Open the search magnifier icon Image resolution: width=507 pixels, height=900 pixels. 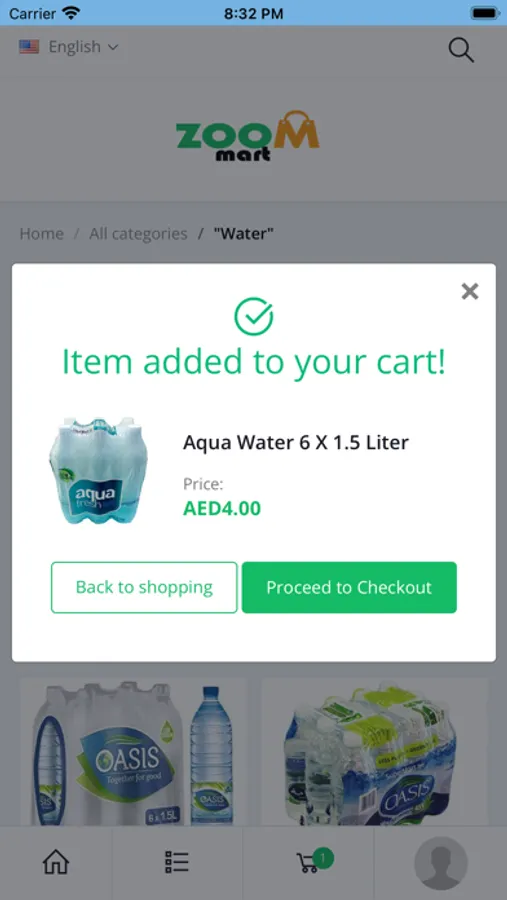coord(461,50)
